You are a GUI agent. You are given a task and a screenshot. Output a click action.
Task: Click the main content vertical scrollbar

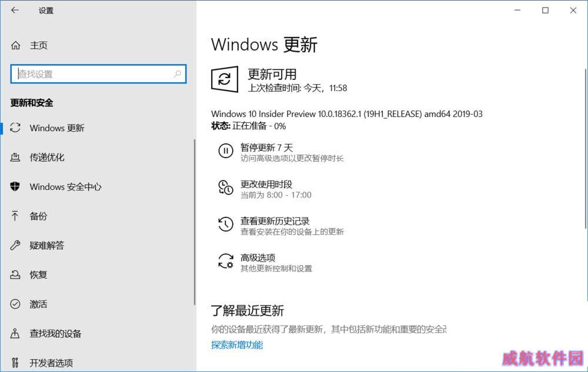point(586,149)
